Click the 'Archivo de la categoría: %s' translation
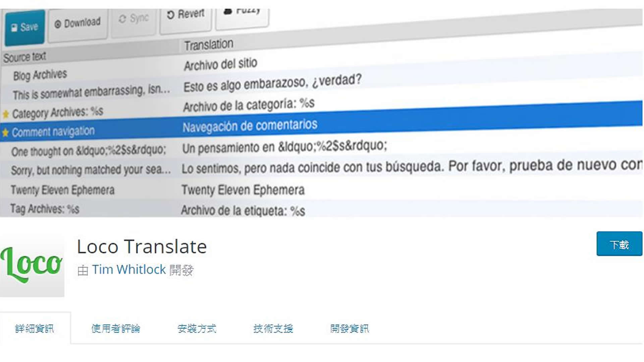644x362 pixels. (x=249, y=105)
